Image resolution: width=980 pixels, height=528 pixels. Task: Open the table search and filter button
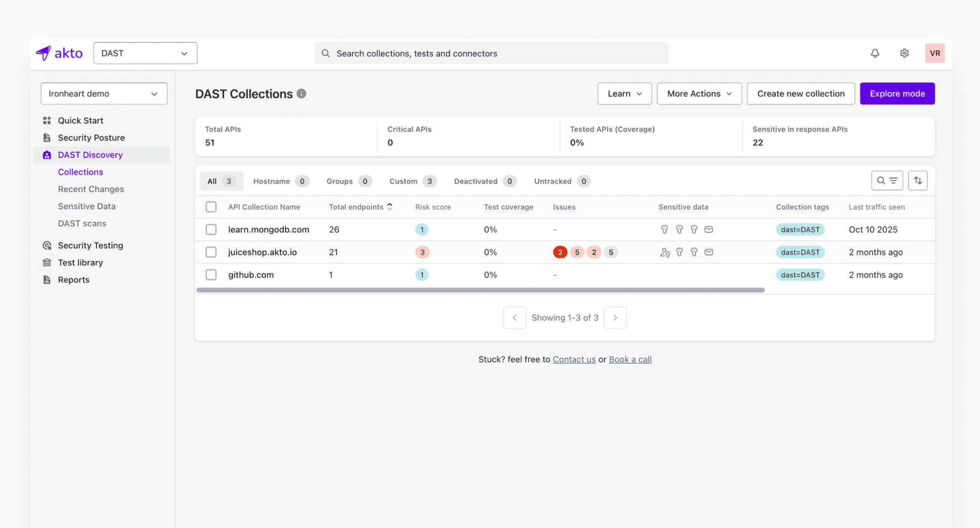[x=887, y=181]
